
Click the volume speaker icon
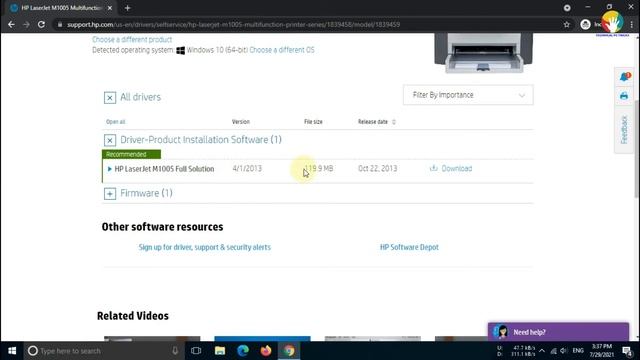tap(564, 351)
